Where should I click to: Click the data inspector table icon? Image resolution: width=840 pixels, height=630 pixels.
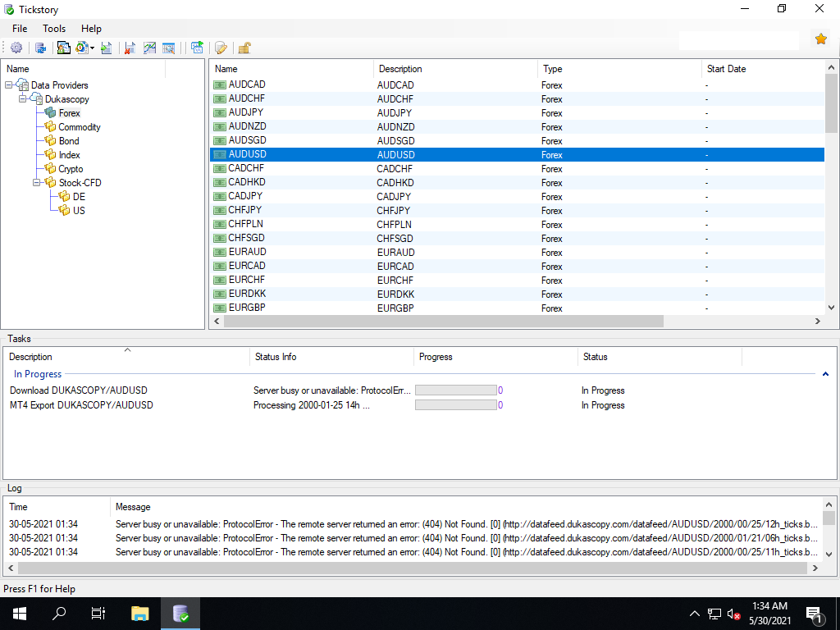coord(169,48)
